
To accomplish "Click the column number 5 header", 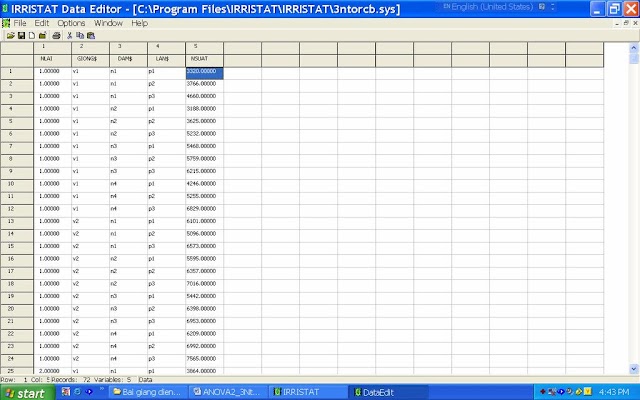I will pyautogui.click(x=204, y=48).
